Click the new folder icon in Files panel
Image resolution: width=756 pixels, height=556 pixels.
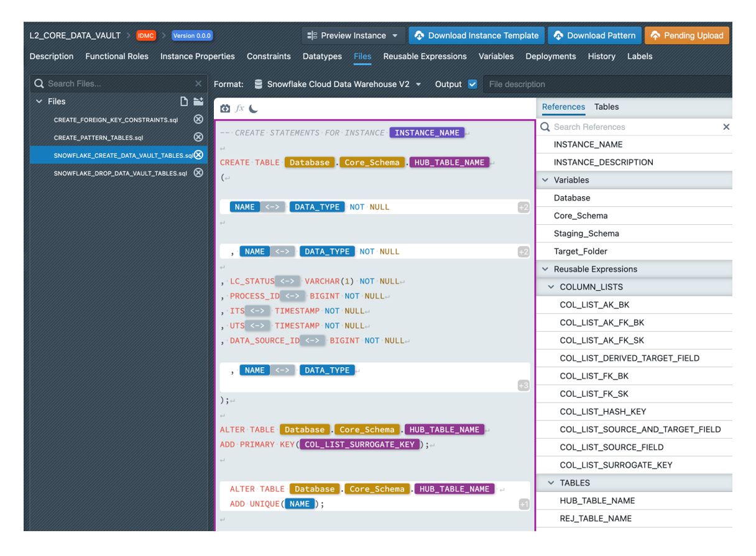pos(198,101)
